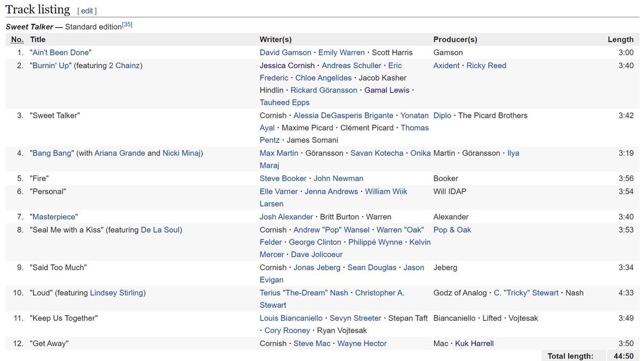Follow the Jessica Cornish writer link
This screenshot has width=644, height=361.
[287, 66]
